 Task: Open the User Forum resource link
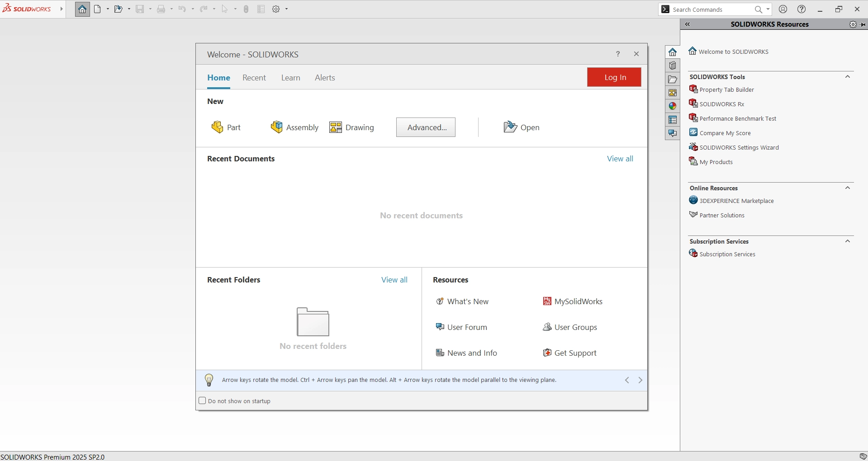point(461,327)
